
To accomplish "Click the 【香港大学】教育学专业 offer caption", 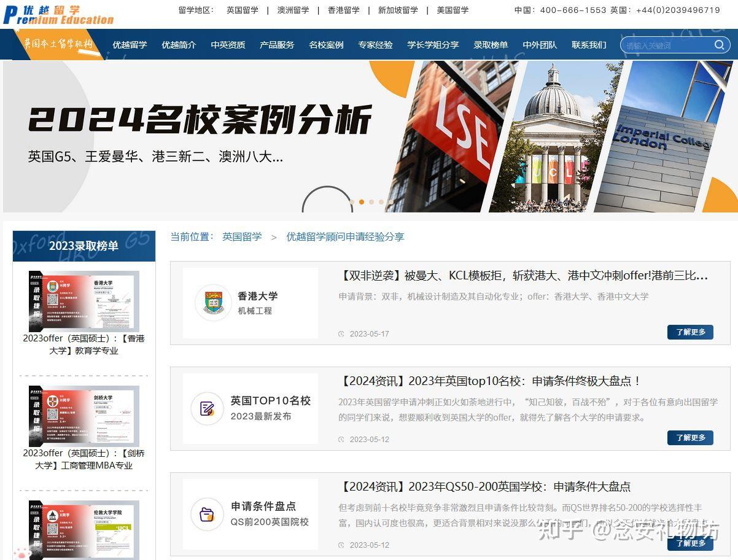I will [84, 344].
